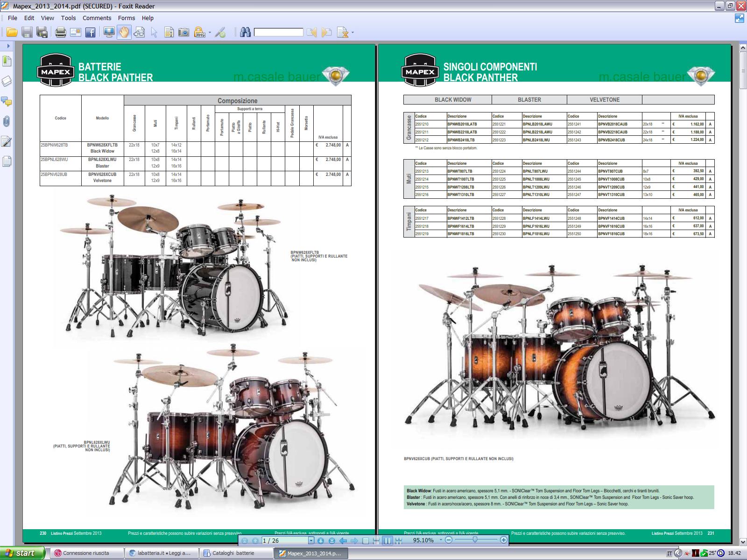This screenshot has width=747, height=560.
Task: Click the scroll down arrow
Action: tap(742, 541)
